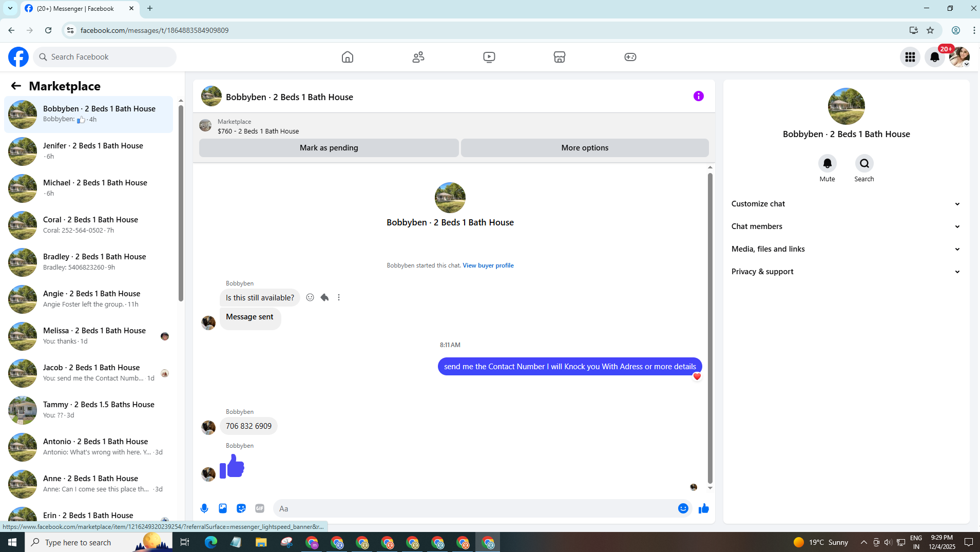
Task: Open the notifications bell icon
Action: coord(935,57)
